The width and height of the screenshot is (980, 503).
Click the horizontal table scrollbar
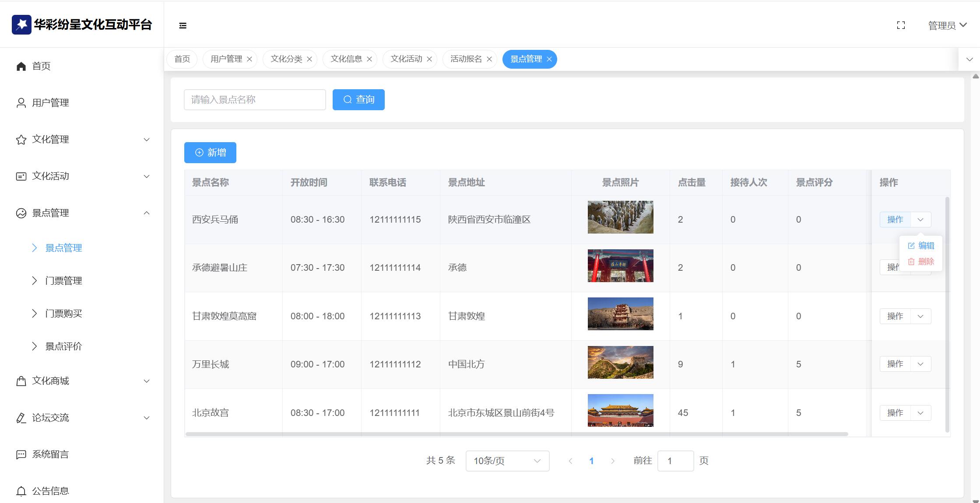click(516, 434)
